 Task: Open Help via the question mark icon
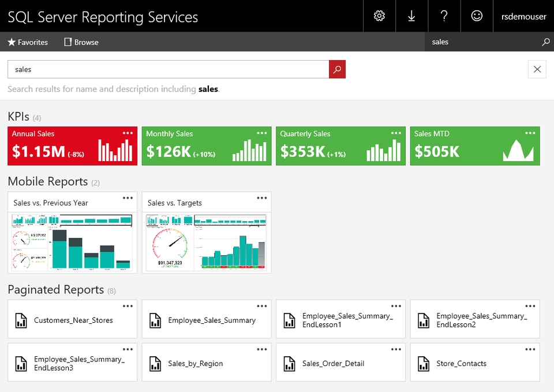click(x=444, y=16)
